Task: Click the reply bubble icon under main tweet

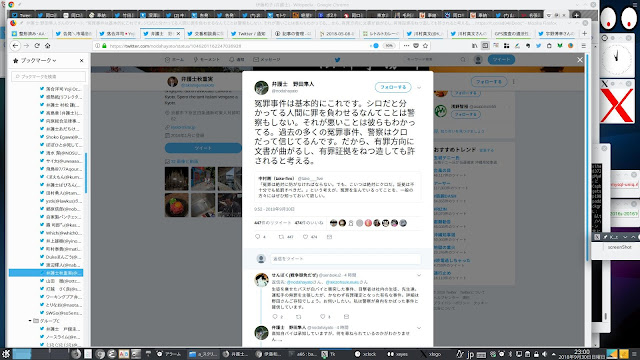Action: coord(258,237)
